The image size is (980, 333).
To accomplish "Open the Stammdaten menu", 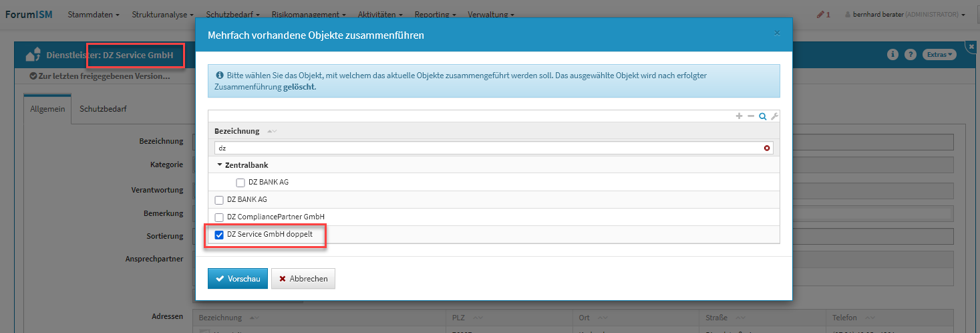I will (94, 14).
